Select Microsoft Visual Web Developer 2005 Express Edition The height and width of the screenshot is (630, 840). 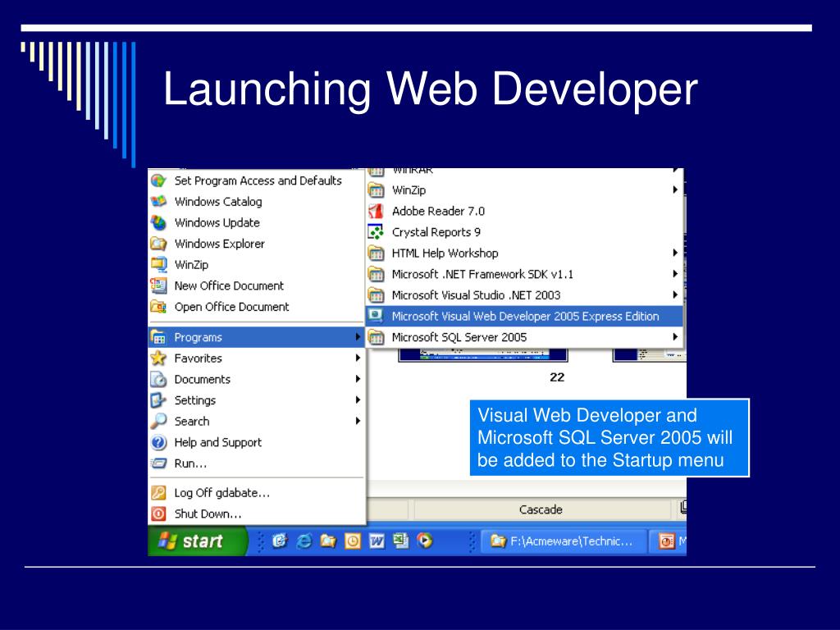click(524, 316)
